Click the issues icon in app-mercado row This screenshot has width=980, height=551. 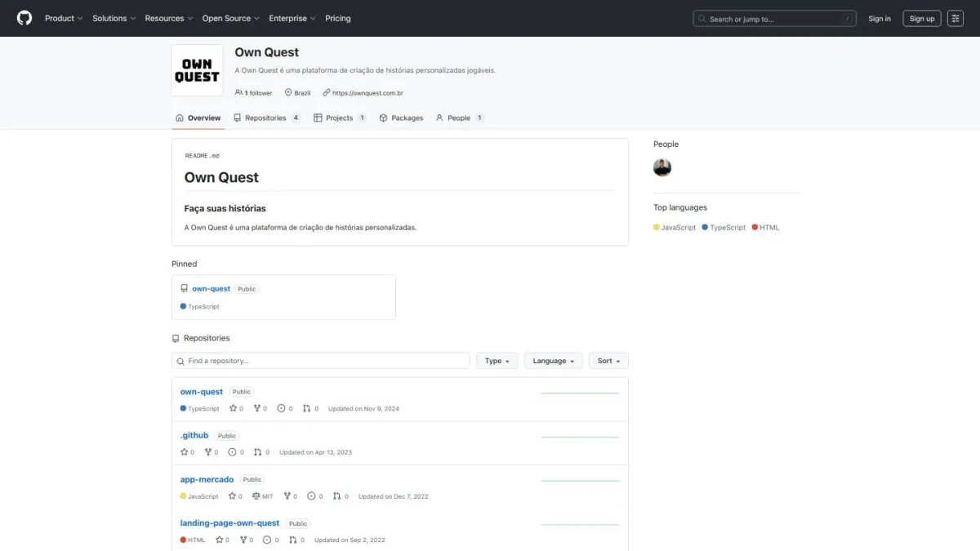click(x=311, y=496)
